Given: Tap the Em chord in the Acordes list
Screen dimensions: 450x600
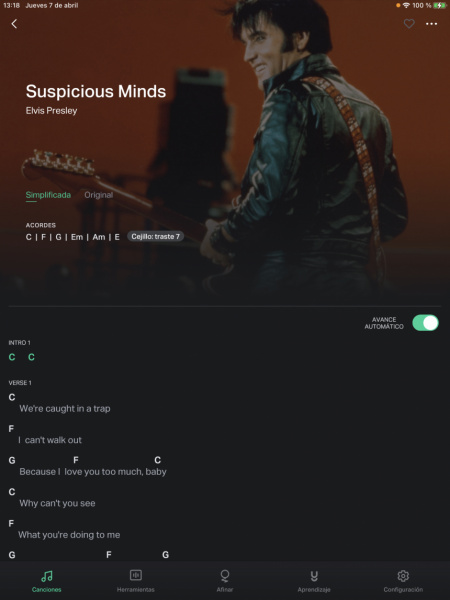Looking at the screenshot, I should pyautogui.click(x=77, y=237).
